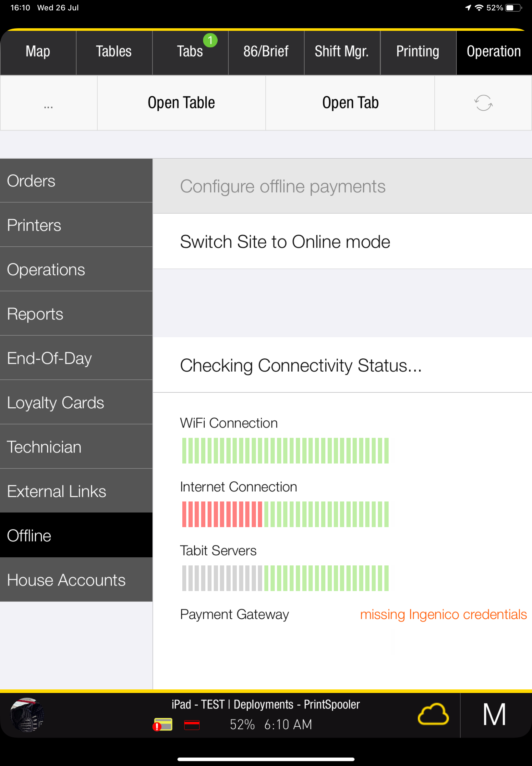Click the Internet Connection status bar

click(x=285, y=514)
